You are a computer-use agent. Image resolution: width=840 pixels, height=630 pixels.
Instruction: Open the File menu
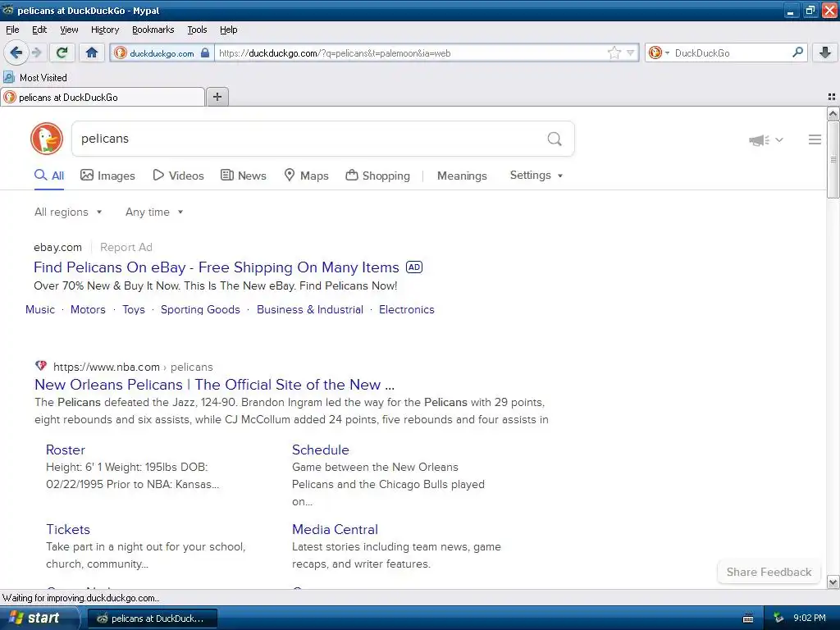[12, 30]
